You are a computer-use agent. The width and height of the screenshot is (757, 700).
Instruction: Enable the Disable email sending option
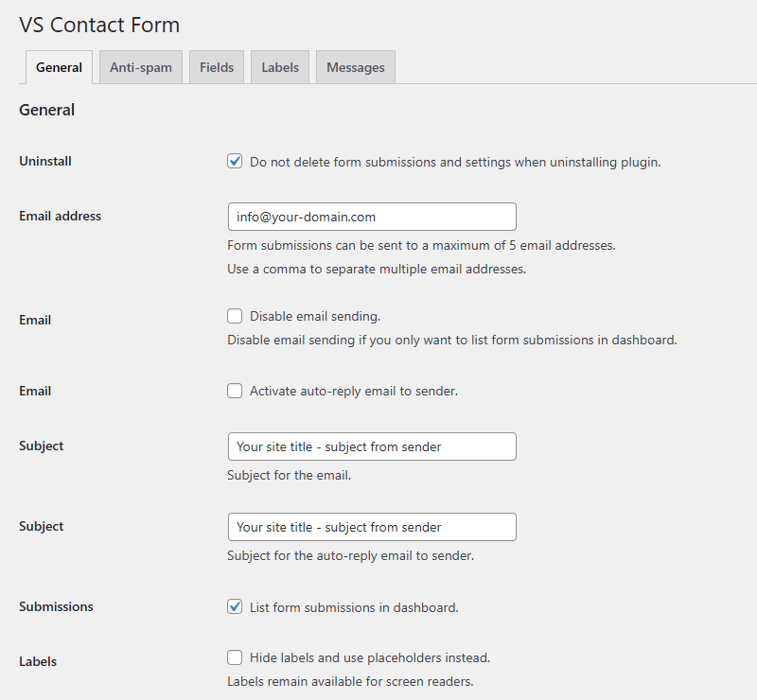click(x=235, y=316)
